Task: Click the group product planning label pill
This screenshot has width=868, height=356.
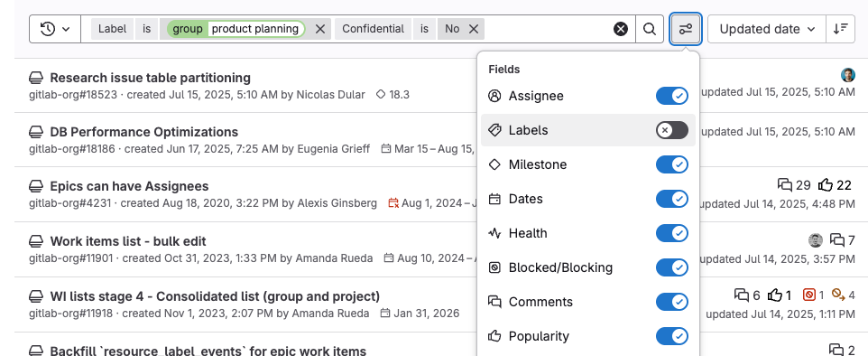Action: 235,29
